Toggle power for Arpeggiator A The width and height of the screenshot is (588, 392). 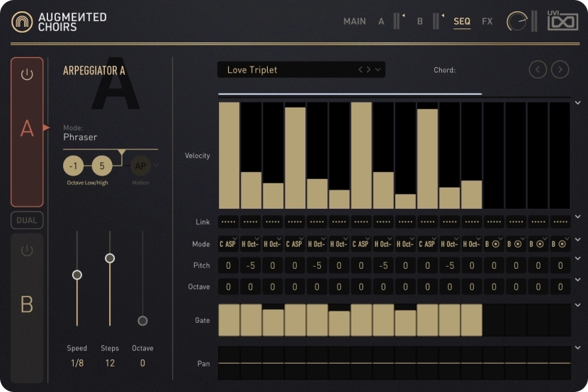(x=27, y=74)
